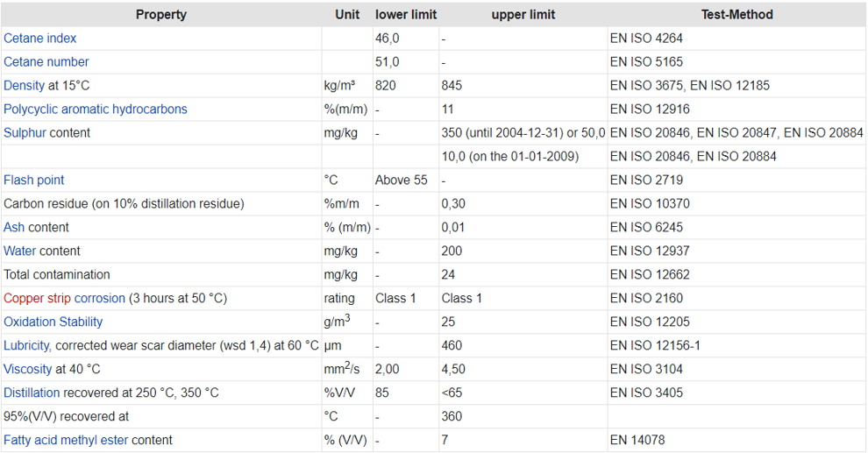The height and width of the screenshot is (453, 868).
Task: Click the Property column header
Action: 161,15
